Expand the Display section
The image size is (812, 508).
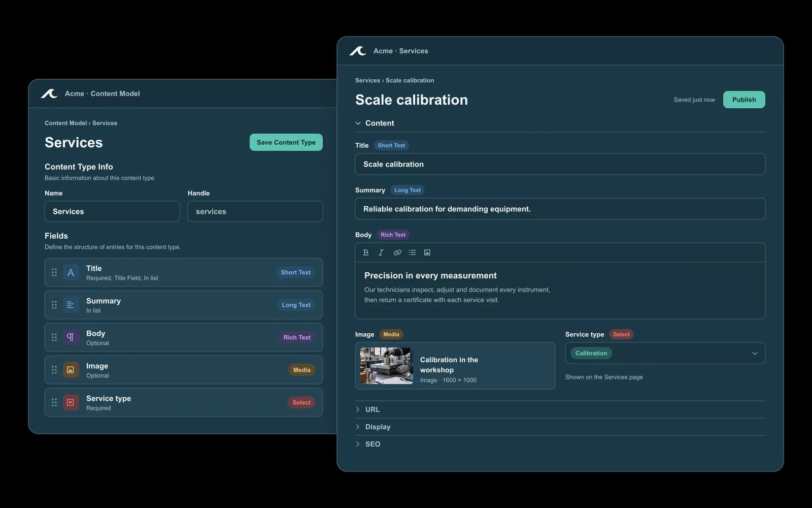tap(358, 427)
